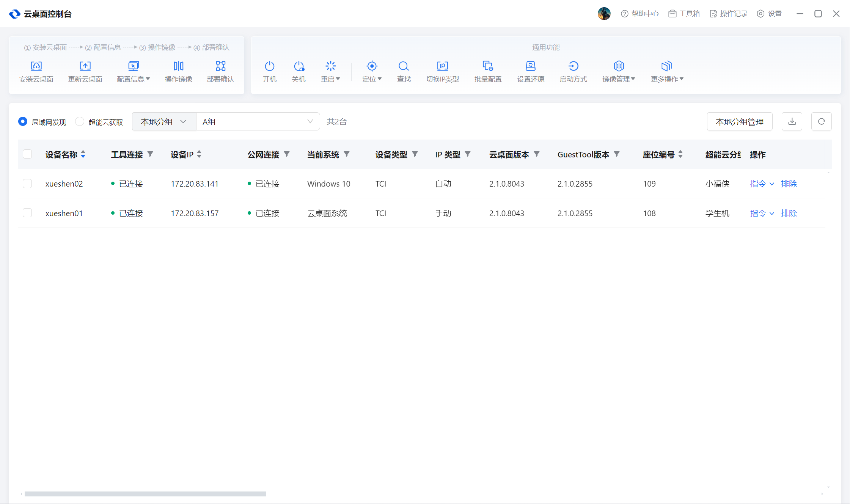Expand 指令 menu for xueshen02
This screenshot has width=850, height=504.
[x=762, y=184]
